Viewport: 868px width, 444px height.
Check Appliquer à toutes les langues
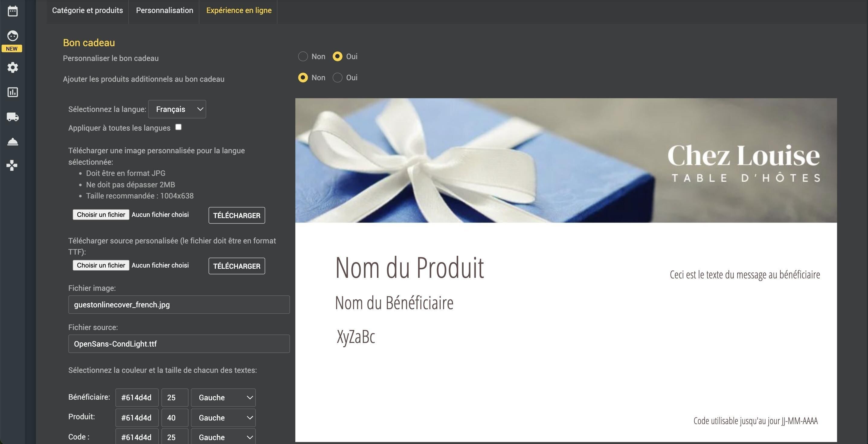[x=178, y=127]
